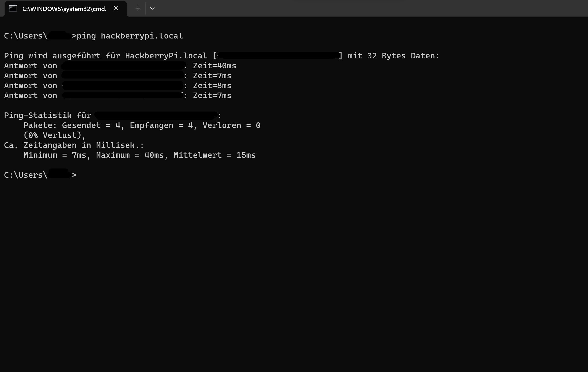The height and width of the screenshot is (372, 588).
Task: Expand the new tab profile dropdown
Action: tap(152, 8)
